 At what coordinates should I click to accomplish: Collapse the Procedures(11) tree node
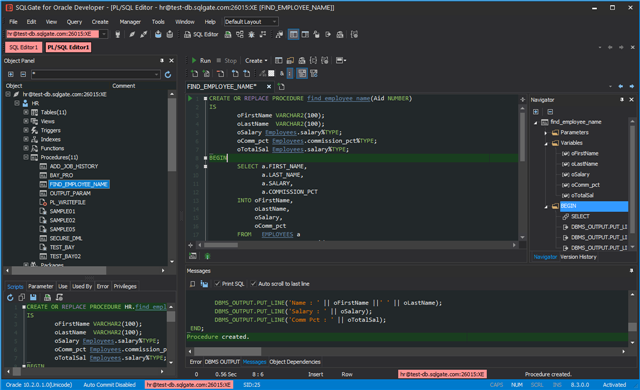(26, 157)
